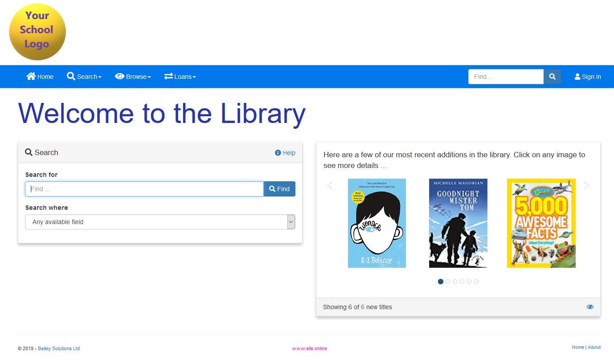Open the Search dropdown in the navigation bar
The image size is (614, 364).
point(84,76)
